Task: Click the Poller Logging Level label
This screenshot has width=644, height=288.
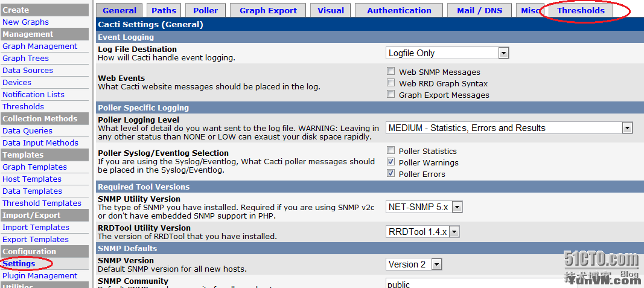Action: point(138,120)
